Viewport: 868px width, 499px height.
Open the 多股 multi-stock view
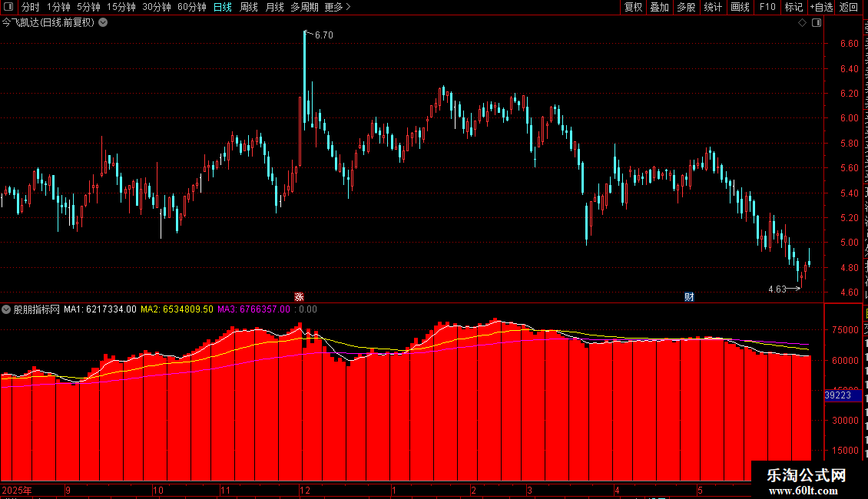pos(686,7)
